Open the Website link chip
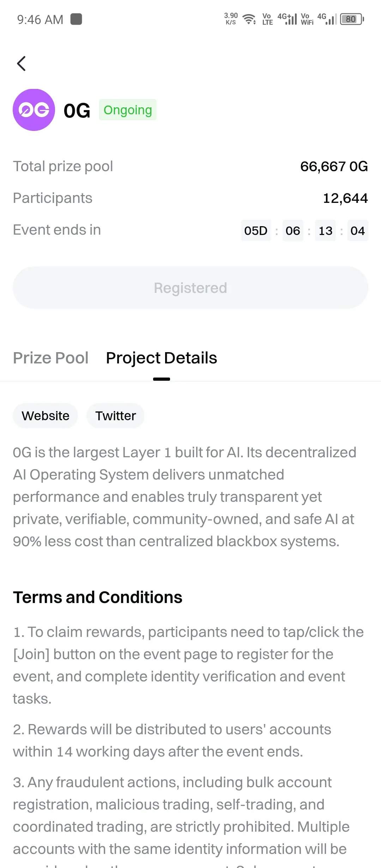The image size is (381, 868). click(x=46, y=416)
